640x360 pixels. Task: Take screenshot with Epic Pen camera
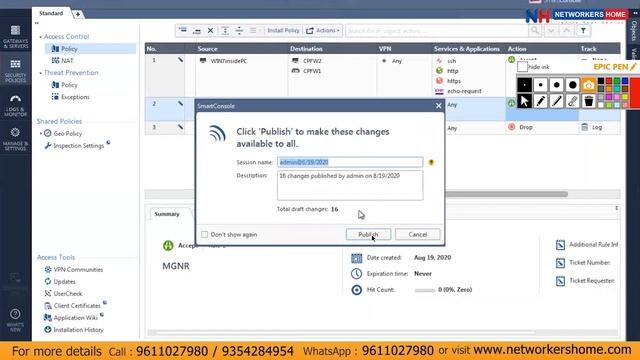click(x=589, y=85)
